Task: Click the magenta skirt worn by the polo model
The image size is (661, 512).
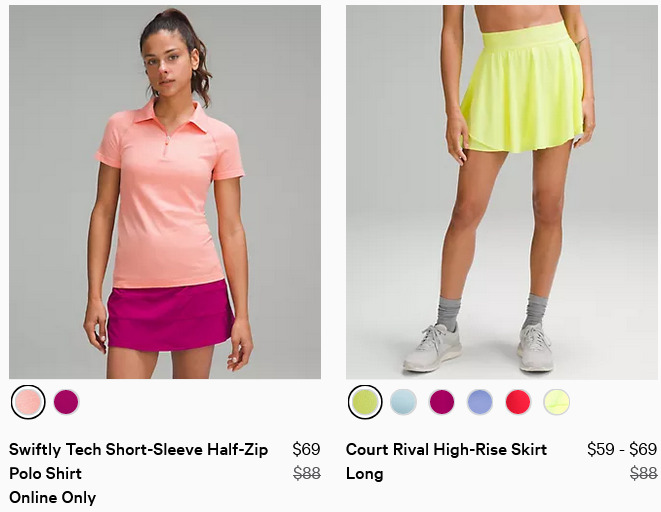Action: point(170,316)
